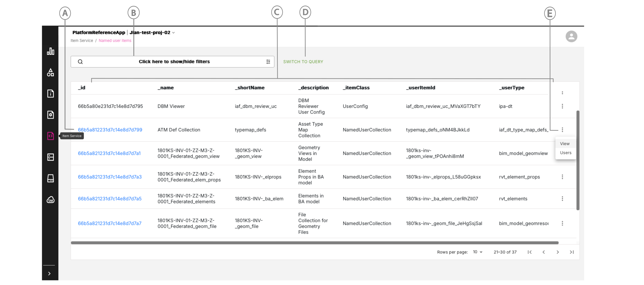
Task: Expand the Jian-test-proj-02 project dropdown
Action: 173,33
